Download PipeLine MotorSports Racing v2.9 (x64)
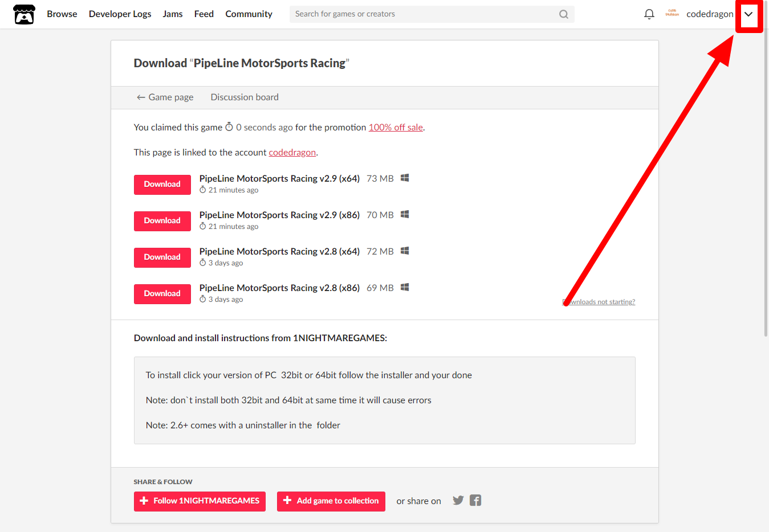769x532 pixels. (162, 185)
